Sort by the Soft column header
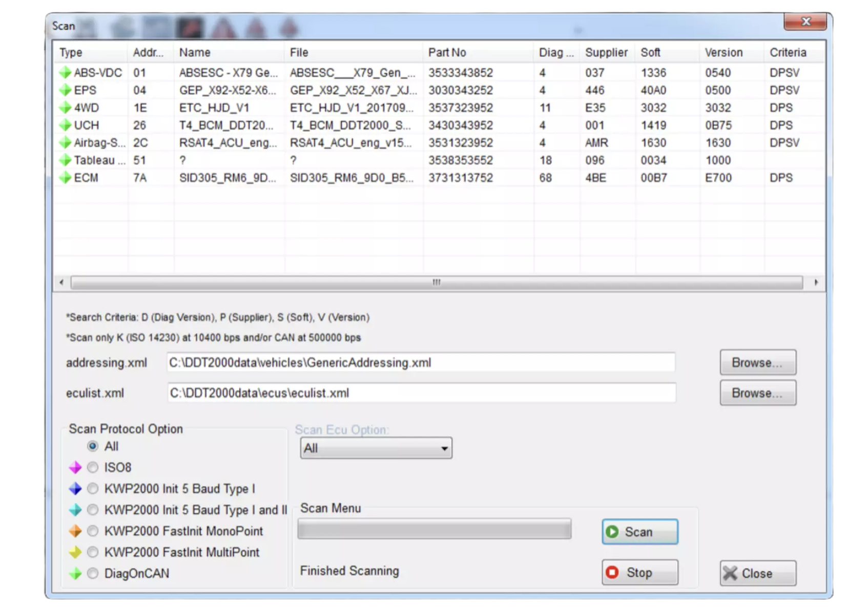The image size is (868, 609). tap(667, 52)
